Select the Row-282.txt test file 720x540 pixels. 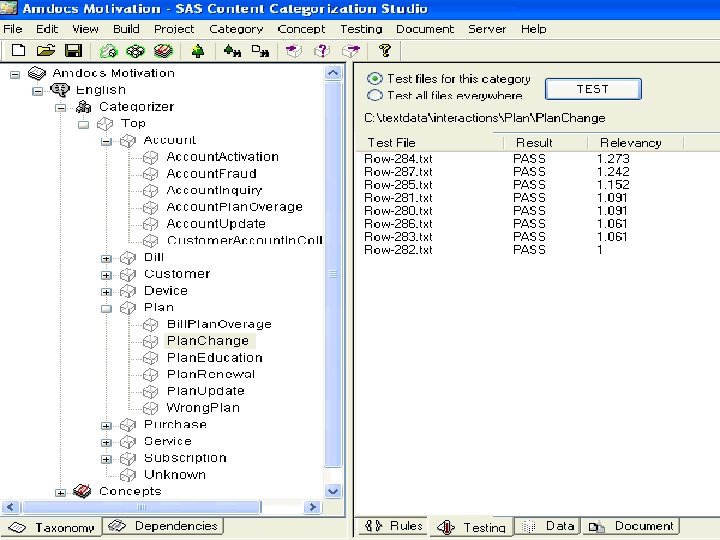(x=398, y=249)
